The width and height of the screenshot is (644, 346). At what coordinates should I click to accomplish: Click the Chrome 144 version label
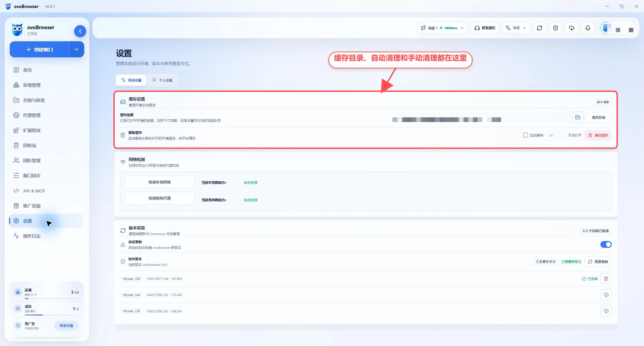pos(131,295)
